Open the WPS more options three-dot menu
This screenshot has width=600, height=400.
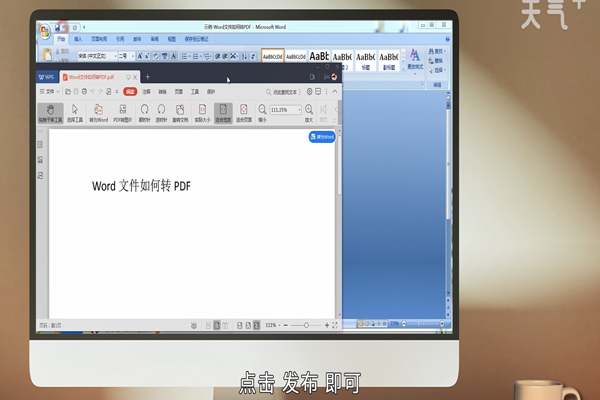(326, 91)
